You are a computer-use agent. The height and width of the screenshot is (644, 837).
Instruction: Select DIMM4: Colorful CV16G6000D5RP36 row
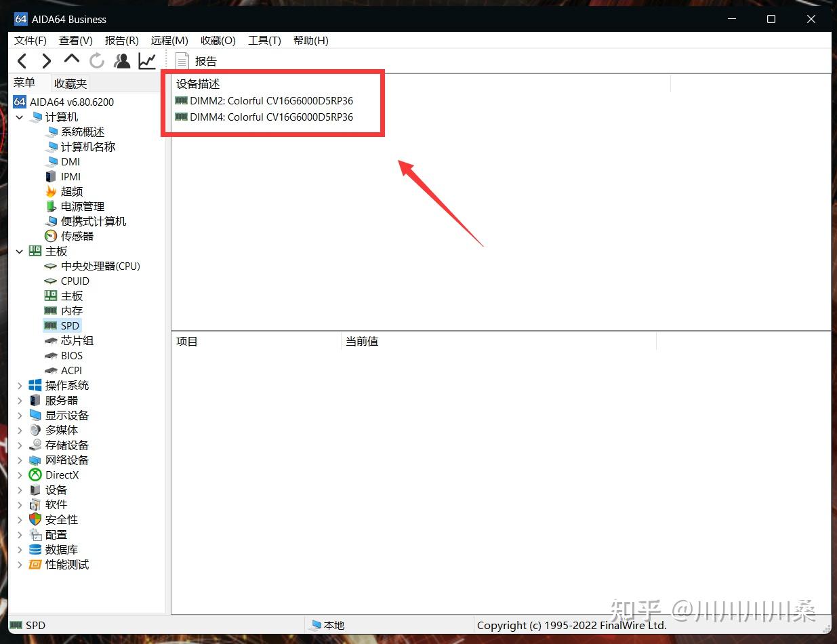[x=264, y=117]
